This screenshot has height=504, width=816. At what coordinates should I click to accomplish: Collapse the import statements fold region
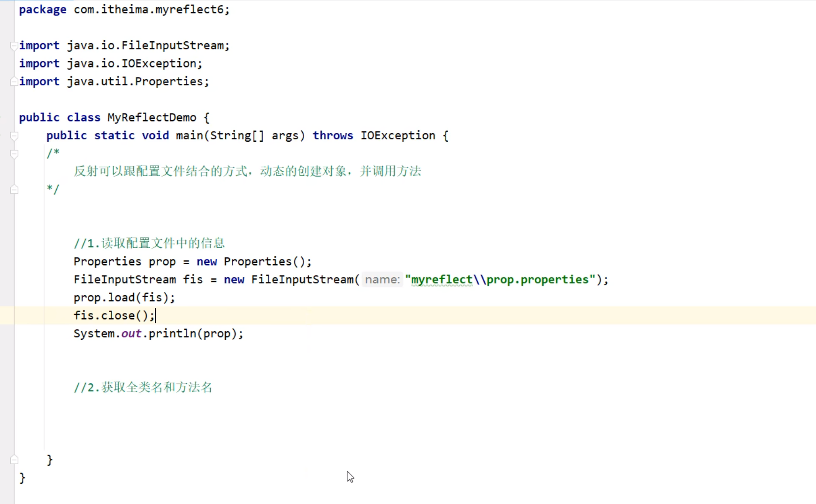[x=14, y=45]
